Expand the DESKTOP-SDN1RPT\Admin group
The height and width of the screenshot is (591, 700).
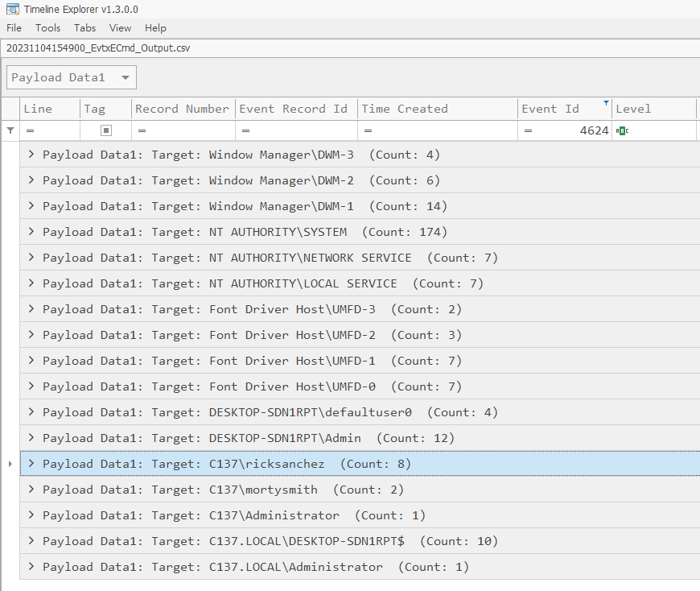pyautogui.click(x=31, y=438)
